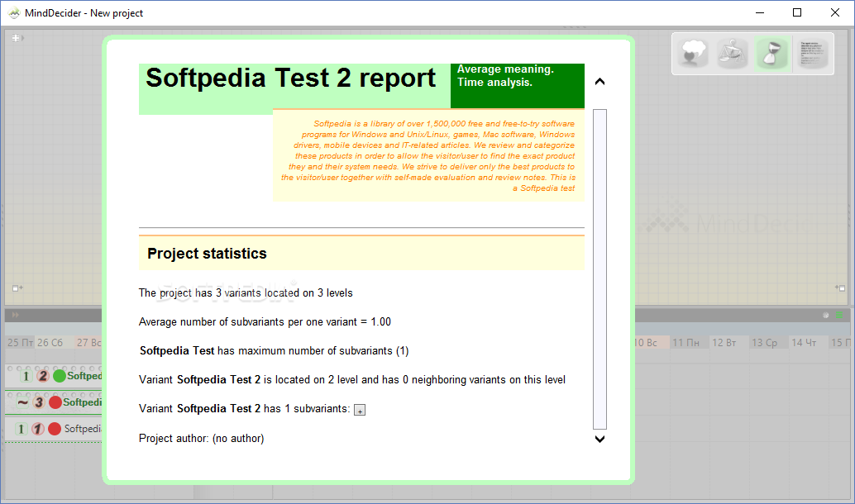
Task: Click 'is located on 2 level' variant line
Action: coord(352,380)
